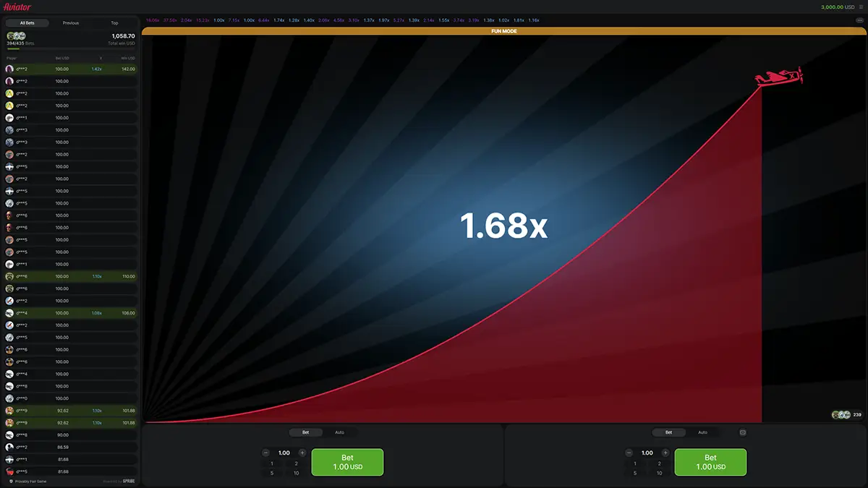Choose quick amount 5 in left panel
Screen dimensions: 868x488
pyautogui.click(x=272, y=473)
